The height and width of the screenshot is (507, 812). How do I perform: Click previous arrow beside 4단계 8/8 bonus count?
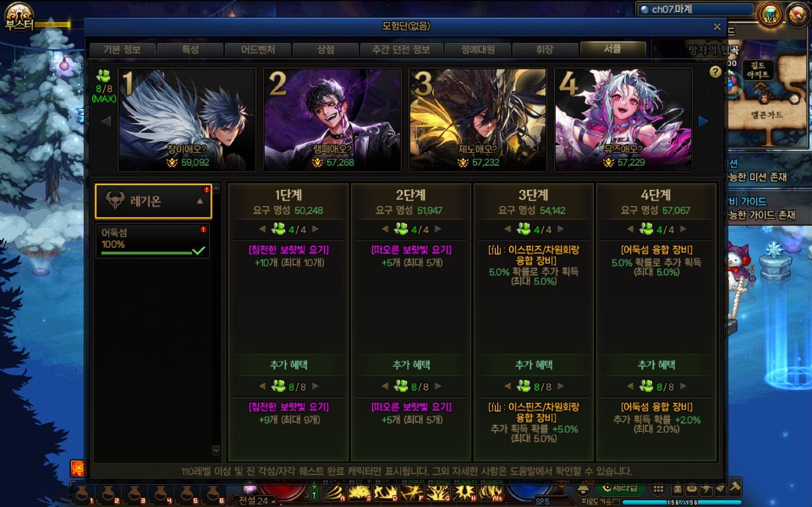pos(630,386)
